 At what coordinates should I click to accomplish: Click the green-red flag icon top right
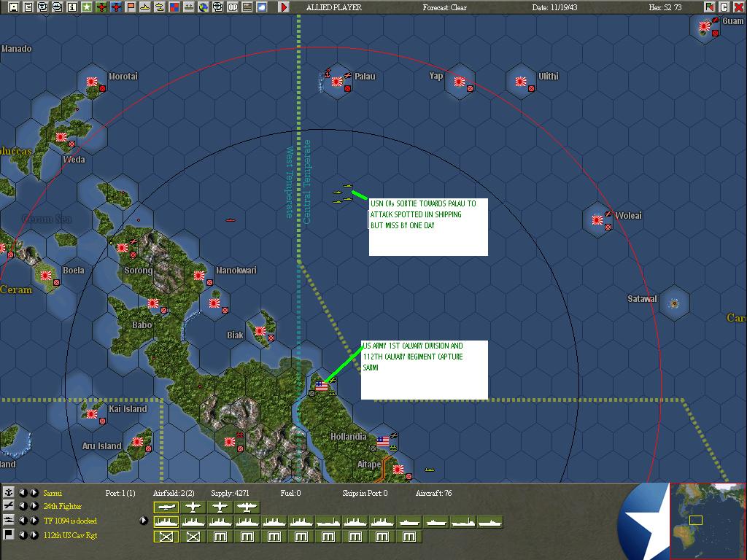tap(709, 7)
